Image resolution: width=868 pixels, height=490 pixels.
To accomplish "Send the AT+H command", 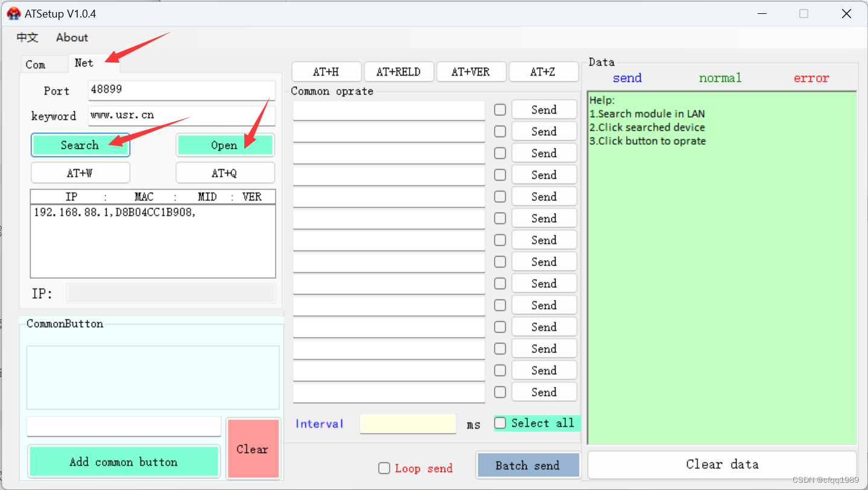I will (326, 71).
